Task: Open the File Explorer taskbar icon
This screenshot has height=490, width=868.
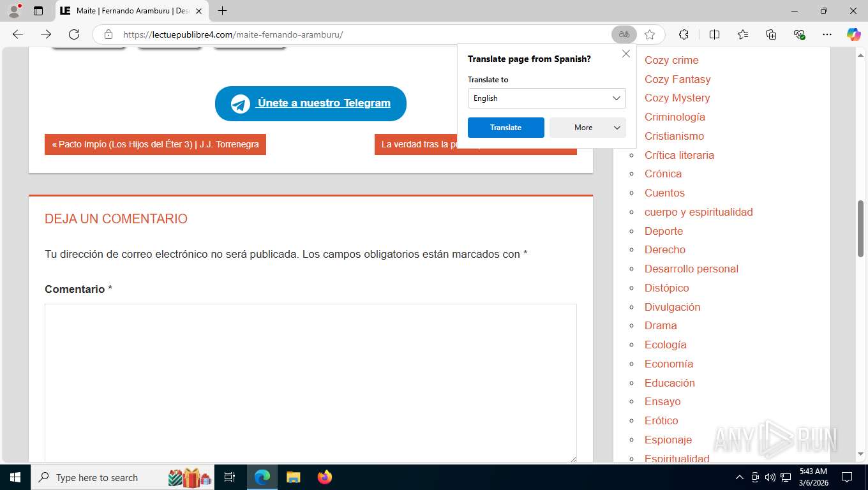Action: (x=293, y=477)
